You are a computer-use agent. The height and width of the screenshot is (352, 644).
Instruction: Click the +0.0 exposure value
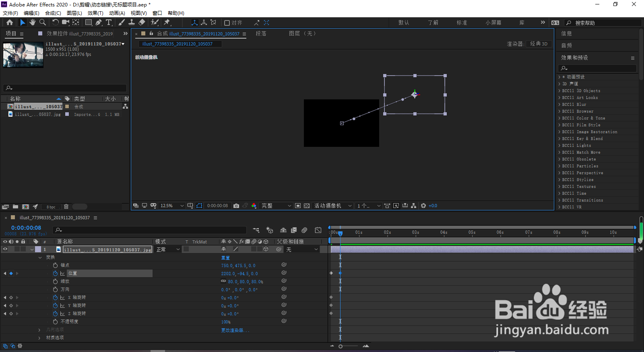coord(433,206)
